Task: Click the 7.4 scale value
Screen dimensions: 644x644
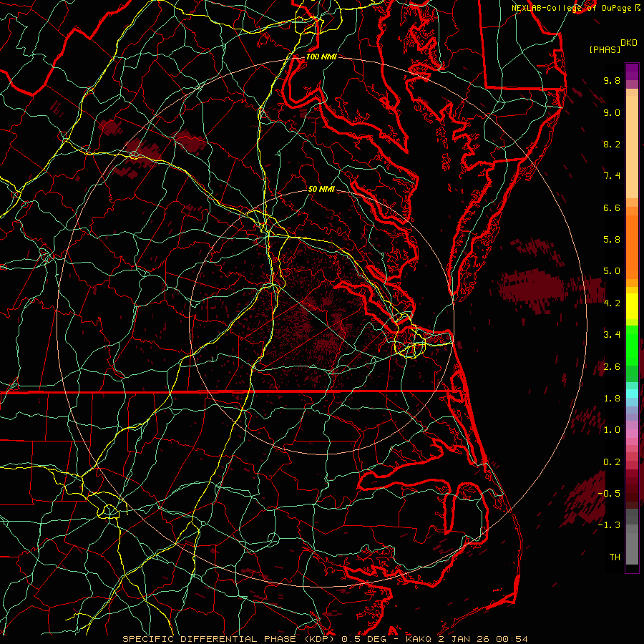Action: tap(612, 176)
